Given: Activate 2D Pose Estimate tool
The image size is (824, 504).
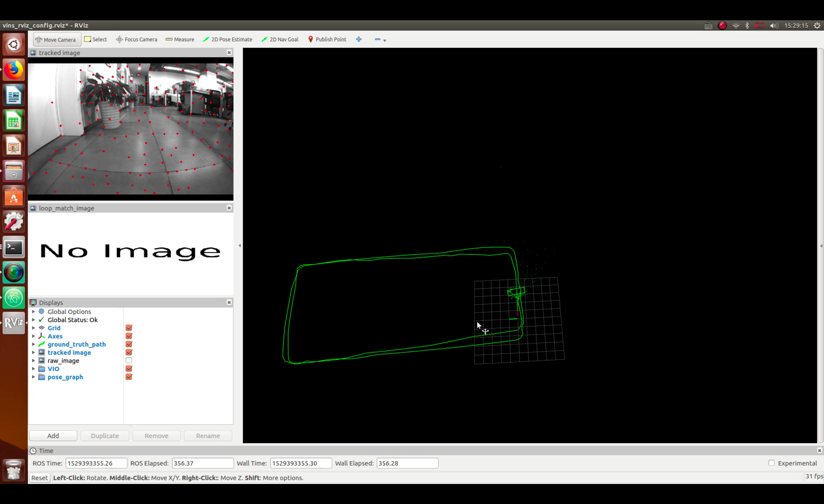Looking at the screenshot, I should [x=227, y=39].
